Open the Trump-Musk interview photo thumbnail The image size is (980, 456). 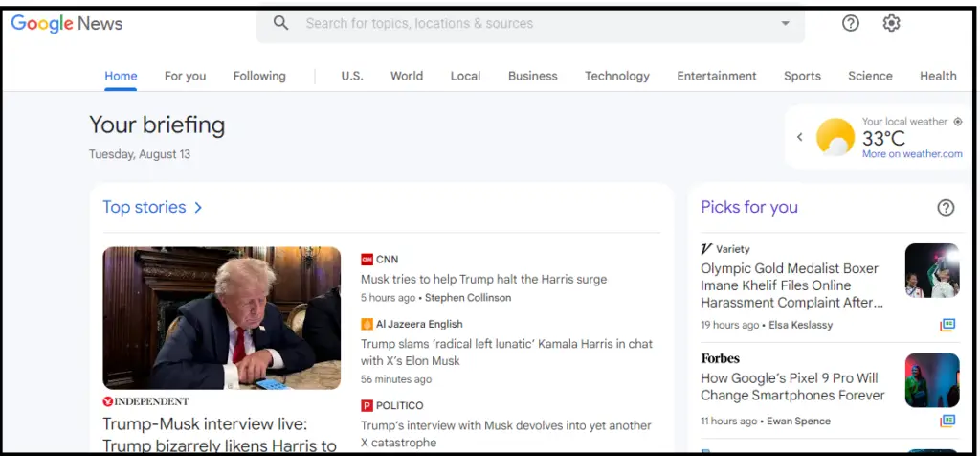point(222,317)
